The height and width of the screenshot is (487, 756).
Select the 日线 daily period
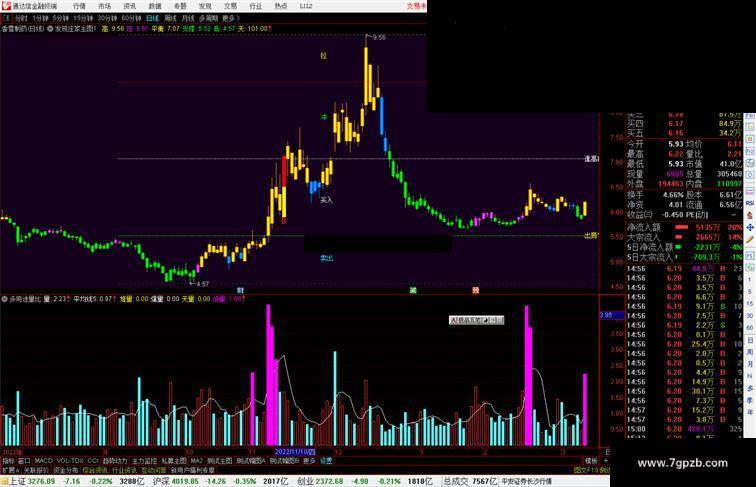(x=152, y=18)
